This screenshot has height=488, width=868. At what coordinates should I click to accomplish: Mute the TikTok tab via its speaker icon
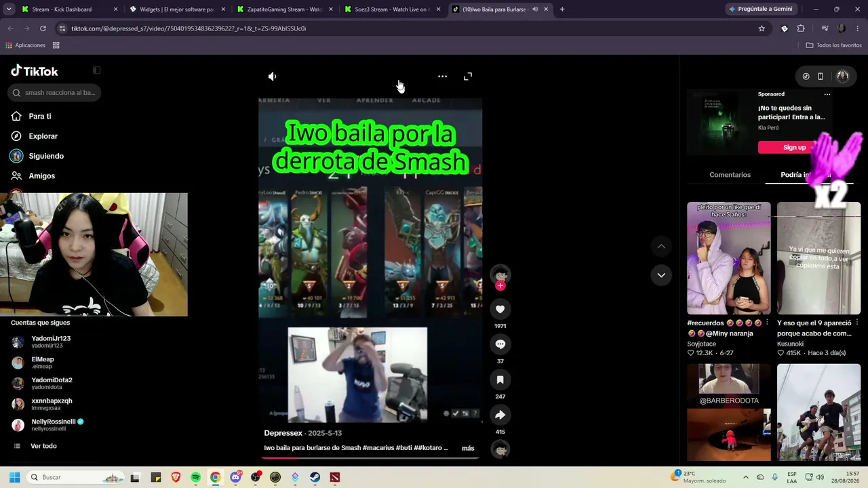point(535,9)
